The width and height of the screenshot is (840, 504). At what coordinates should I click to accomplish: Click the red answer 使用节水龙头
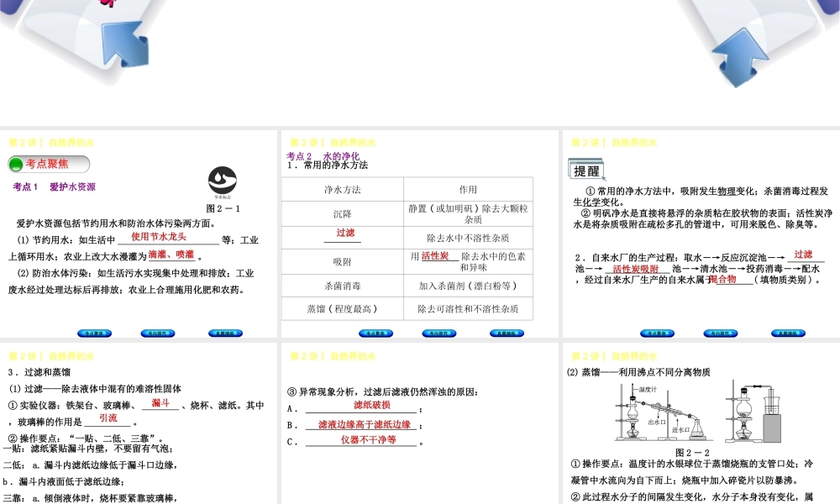(x=159, y=236)
